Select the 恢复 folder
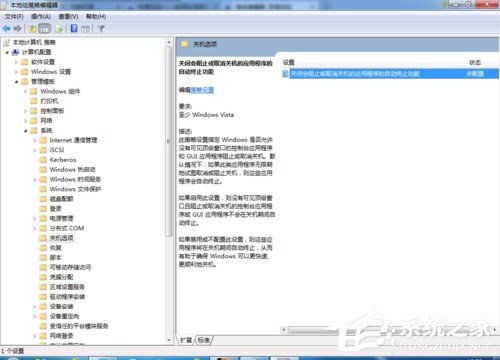 (55, 248)
